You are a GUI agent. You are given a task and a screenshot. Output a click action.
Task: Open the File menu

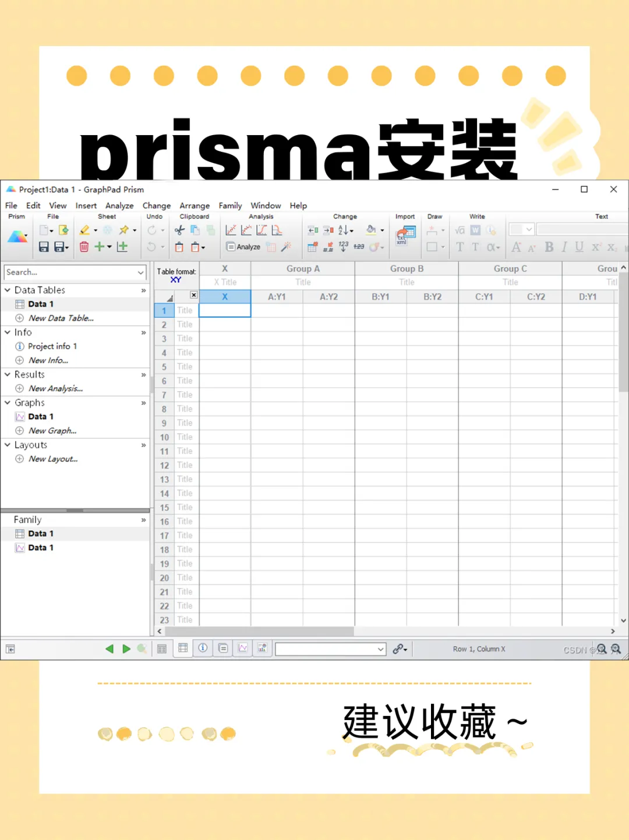click(x=11, y=205)
